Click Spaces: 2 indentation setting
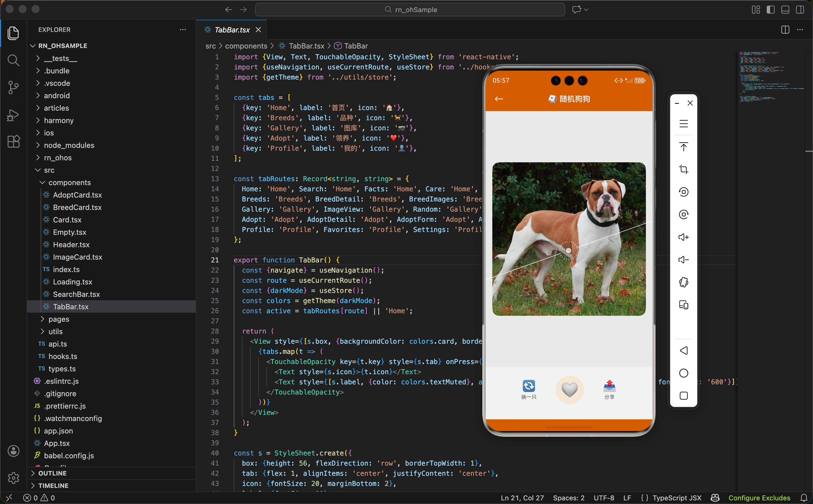The width and height of the screenshot is (813, 504). click(568, 498)
